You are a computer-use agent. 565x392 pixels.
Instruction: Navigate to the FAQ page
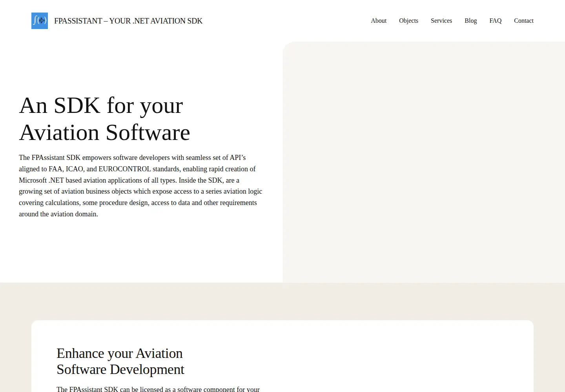pyautogui.click(x=496, y=21)
